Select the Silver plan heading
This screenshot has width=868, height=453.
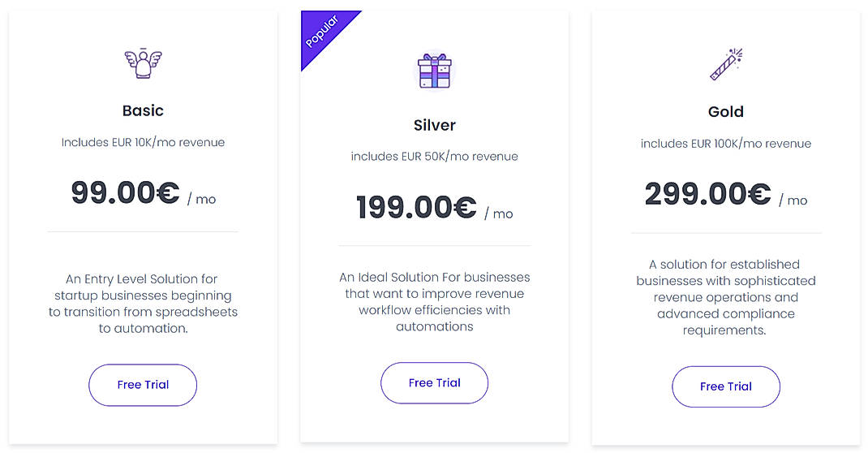434,125
